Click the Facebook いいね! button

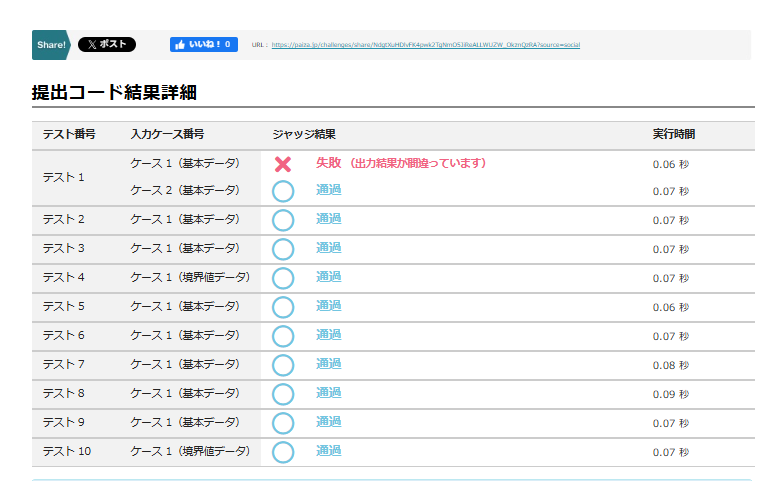[x=203, y=45]
